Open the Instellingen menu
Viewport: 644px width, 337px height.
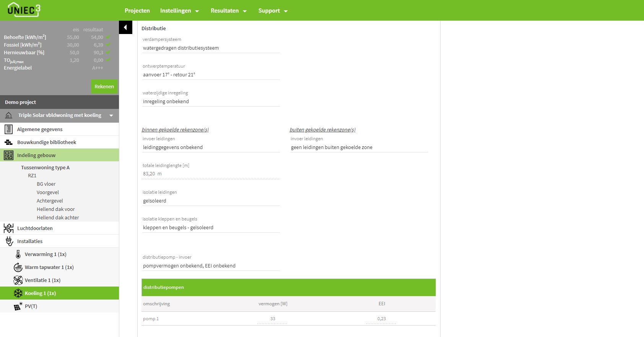(x=179, y=11)
